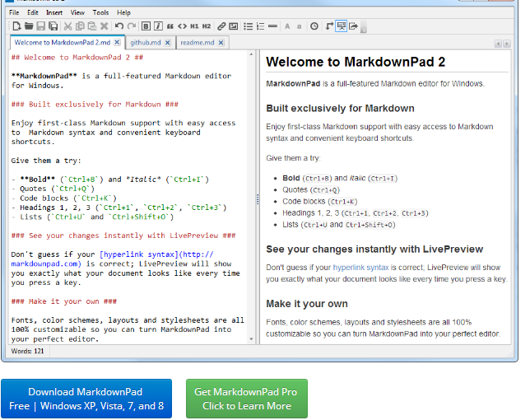Click the Words: 121 status bar entry
Viewport: 530px width, 420px height.
point(27,351)
